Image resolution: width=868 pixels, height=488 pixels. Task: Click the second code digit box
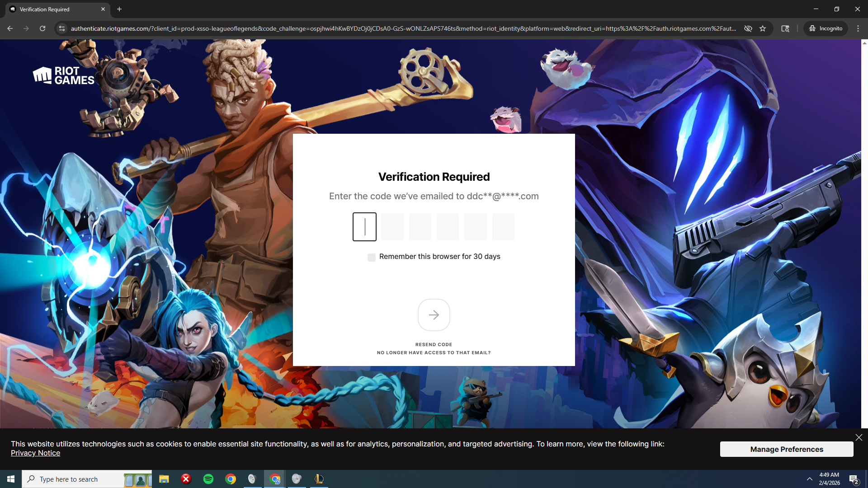392,227
